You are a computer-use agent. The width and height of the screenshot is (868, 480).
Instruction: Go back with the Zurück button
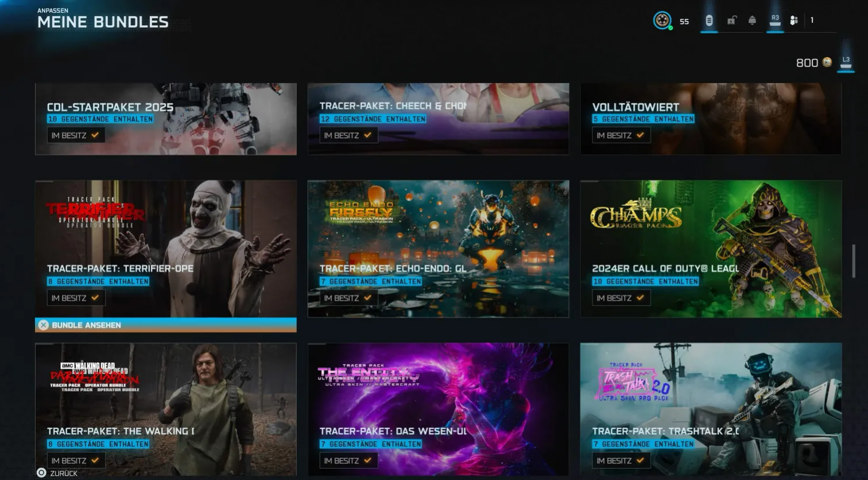(x=57, y=473)
